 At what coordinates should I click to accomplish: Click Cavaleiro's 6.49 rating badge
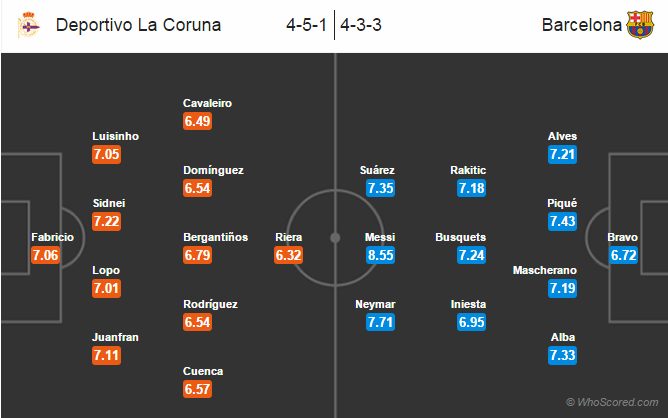point(198,121)
